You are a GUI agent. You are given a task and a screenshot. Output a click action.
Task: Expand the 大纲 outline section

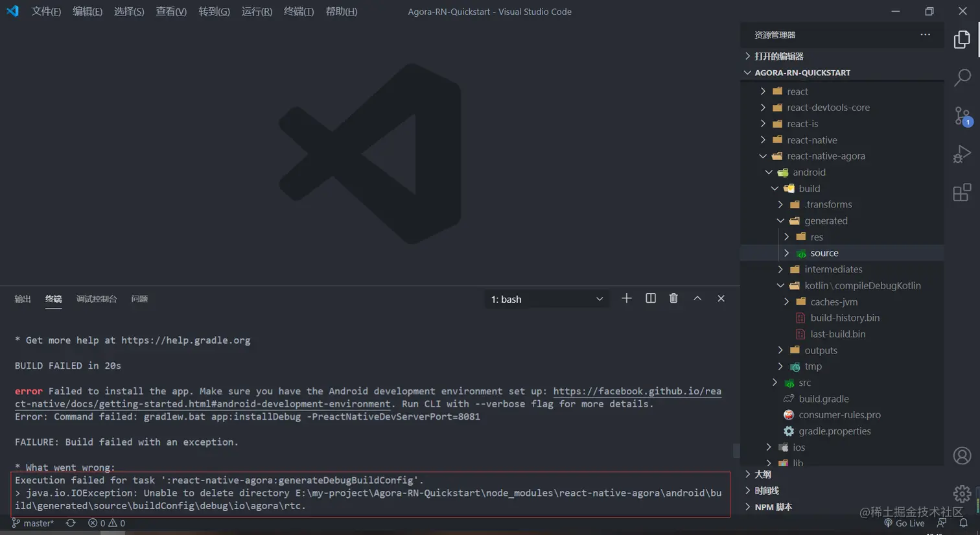click(842, 475)
